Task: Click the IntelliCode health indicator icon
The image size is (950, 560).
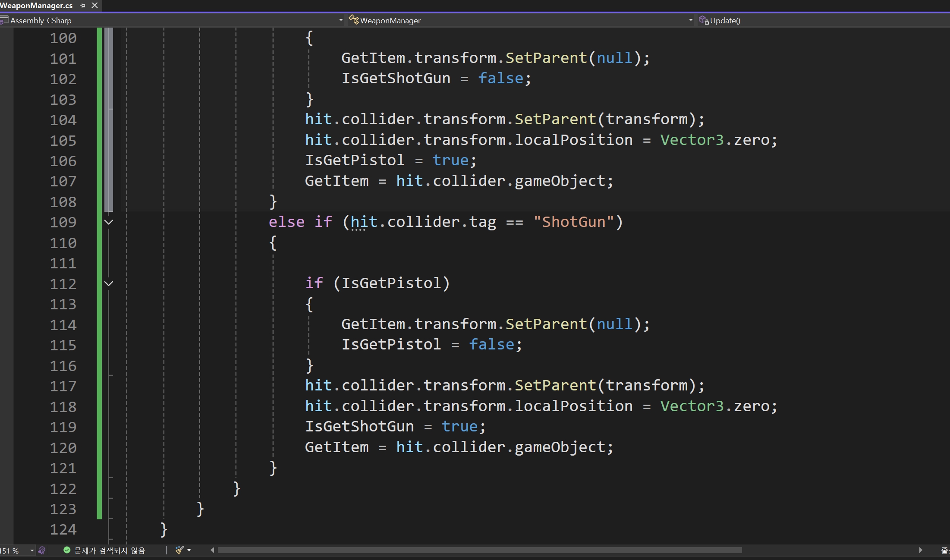Action: click(x=42, y=551)
